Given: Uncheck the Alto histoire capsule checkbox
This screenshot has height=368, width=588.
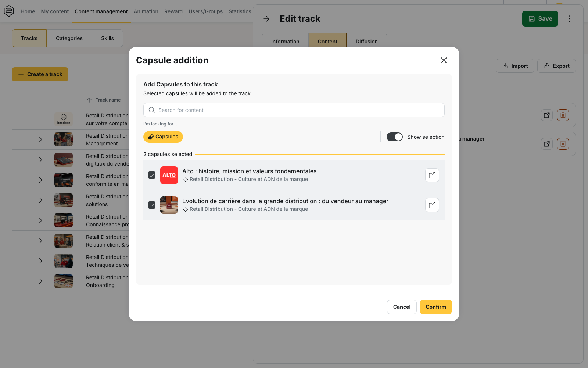Looking at the screenshot, I should point(152,175).
